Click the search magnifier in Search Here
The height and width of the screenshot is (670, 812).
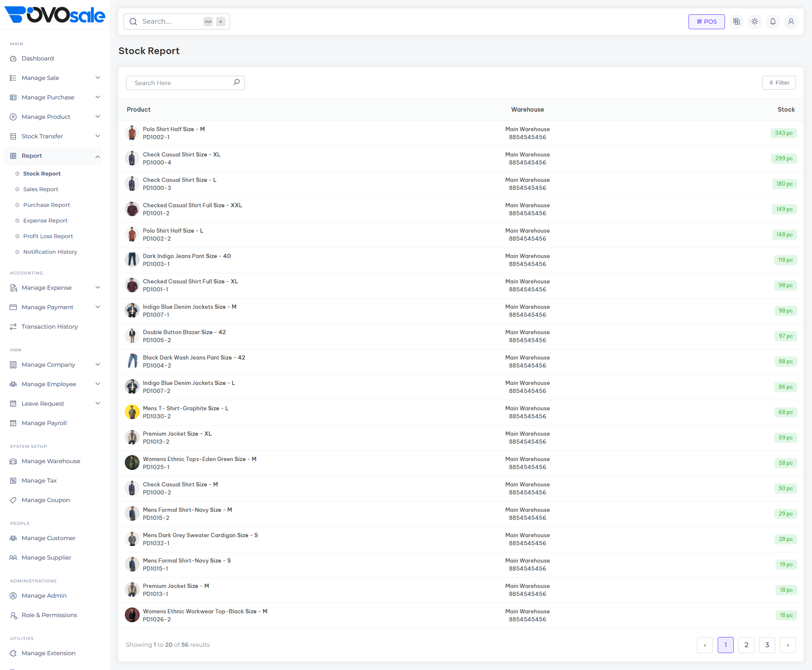tap(236, 82)
